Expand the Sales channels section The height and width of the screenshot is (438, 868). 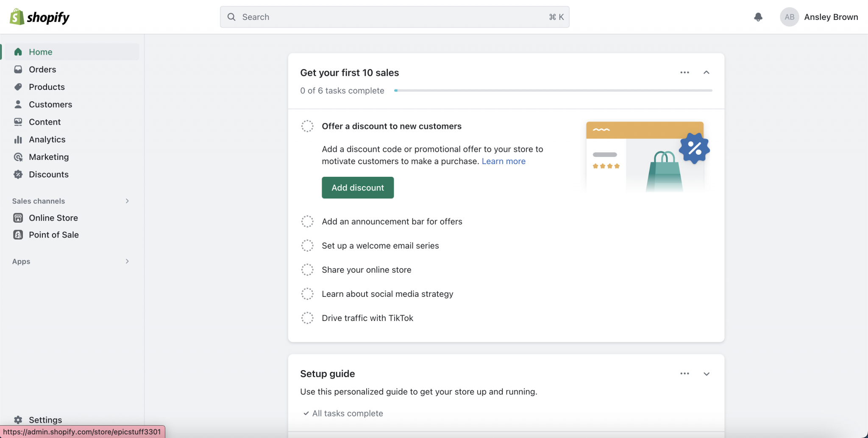point(127,201)
